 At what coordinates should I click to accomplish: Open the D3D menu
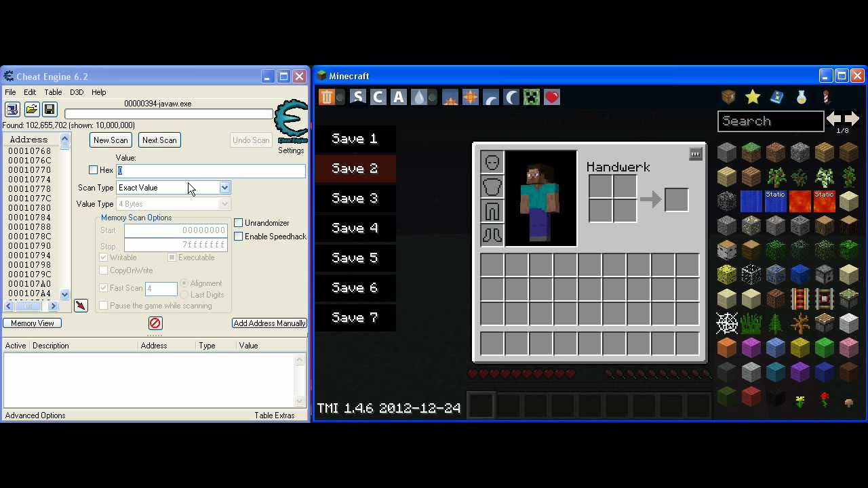pos(77,92)
